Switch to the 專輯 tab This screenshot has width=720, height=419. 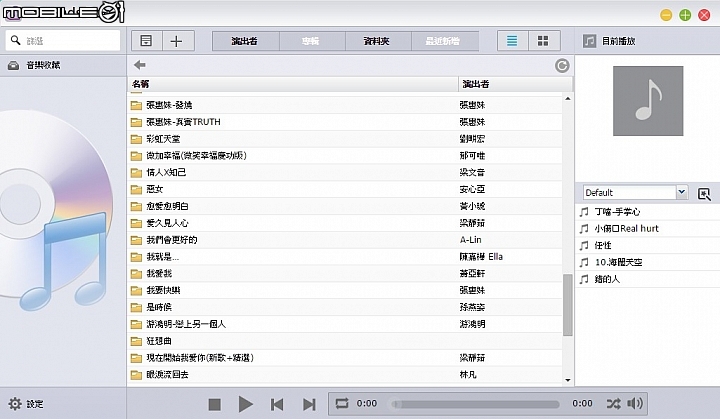311,41
